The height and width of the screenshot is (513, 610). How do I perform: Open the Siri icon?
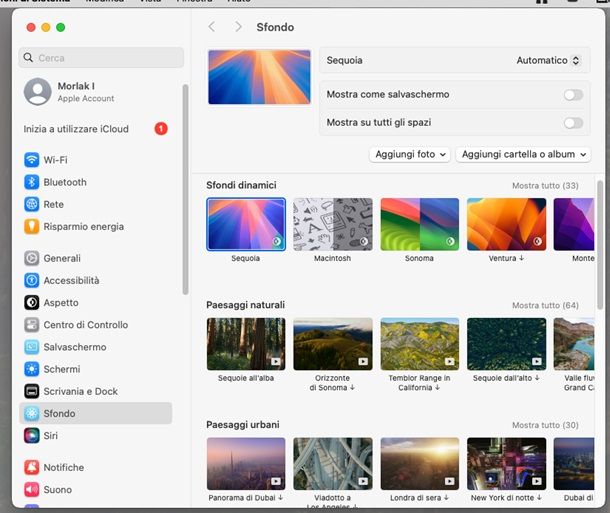click(x=32, y=436)
